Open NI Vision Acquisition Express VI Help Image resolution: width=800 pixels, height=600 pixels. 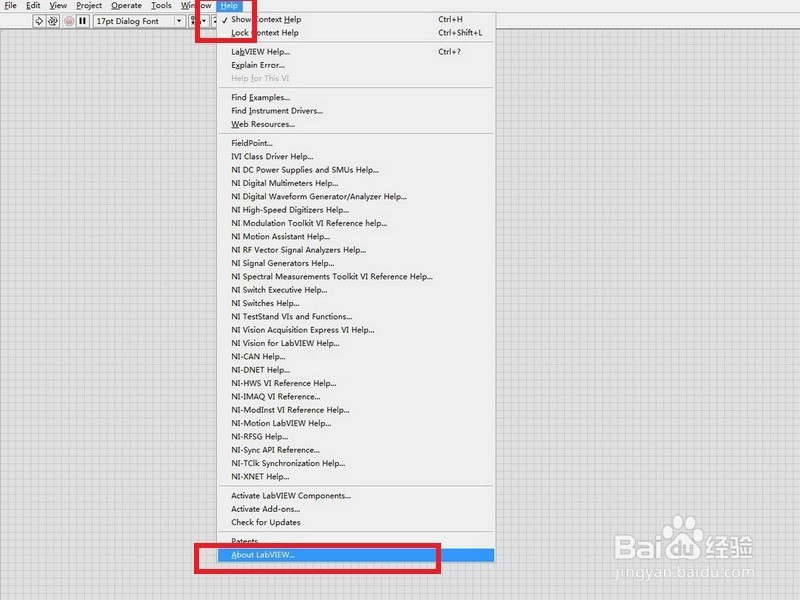(356, 330)
